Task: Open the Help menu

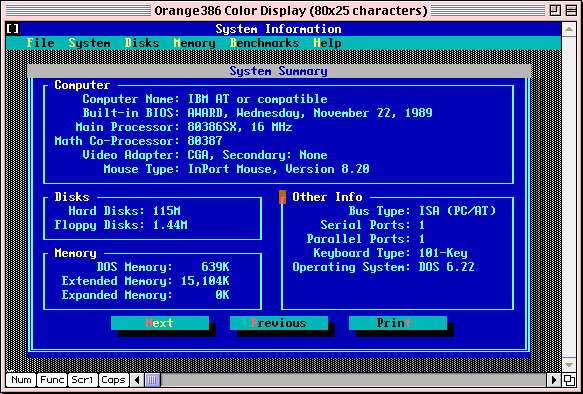Action: click(327, 43)
